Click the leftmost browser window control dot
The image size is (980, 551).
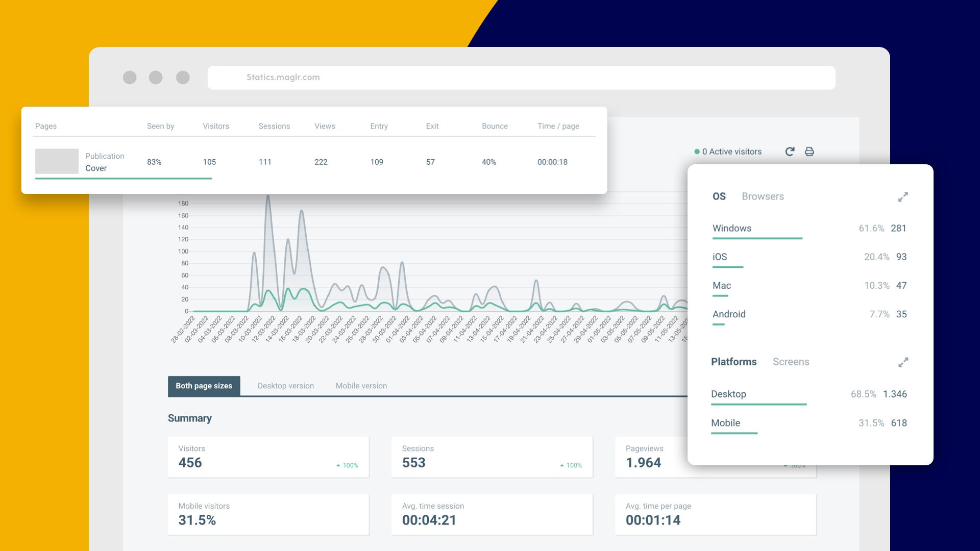(130, 78)
